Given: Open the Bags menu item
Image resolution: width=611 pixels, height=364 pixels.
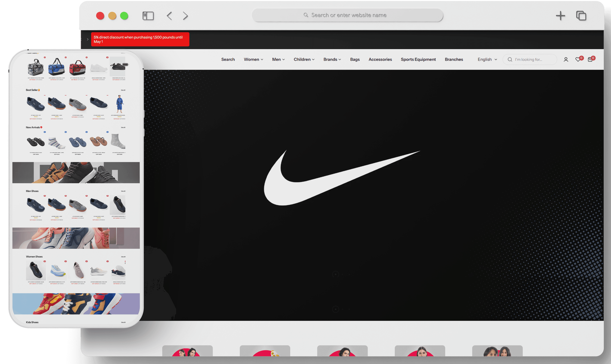Looking at the screenshot, I should [355, 60].
